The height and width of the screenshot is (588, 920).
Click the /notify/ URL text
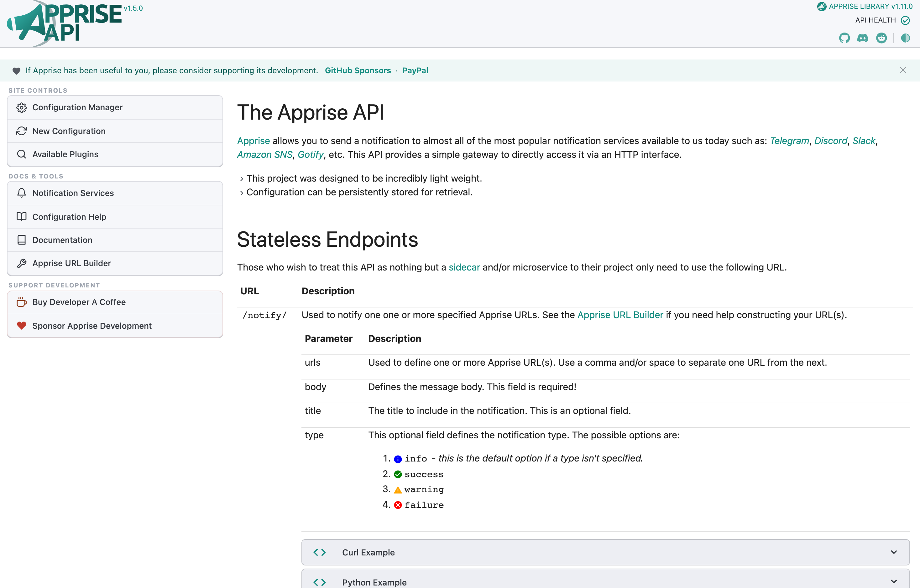[264, 315]
